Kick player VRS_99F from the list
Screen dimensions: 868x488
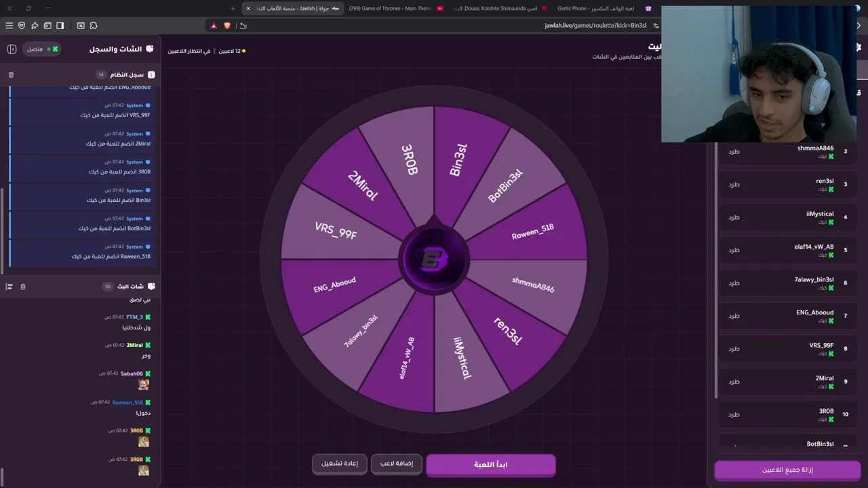click(734, 348)
